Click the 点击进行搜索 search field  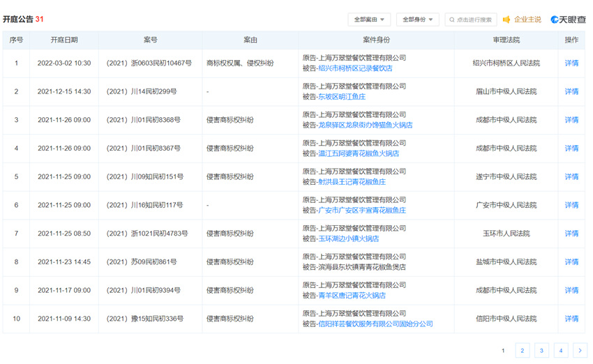[x=474, y=20]
